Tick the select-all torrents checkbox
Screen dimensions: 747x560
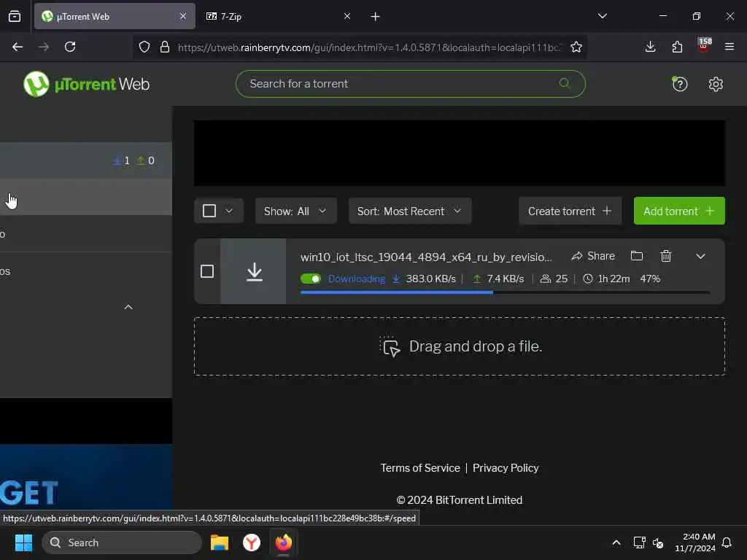(209, 211)
